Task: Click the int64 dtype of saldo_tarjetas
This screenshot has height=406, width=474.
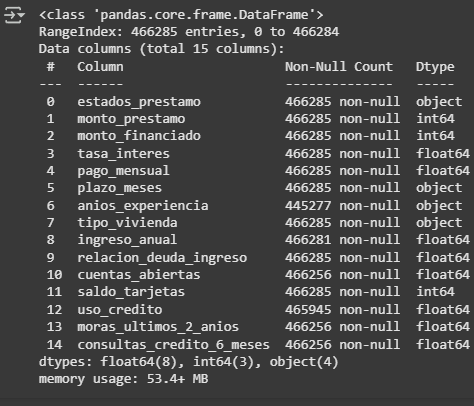Action: coord(435,292)
